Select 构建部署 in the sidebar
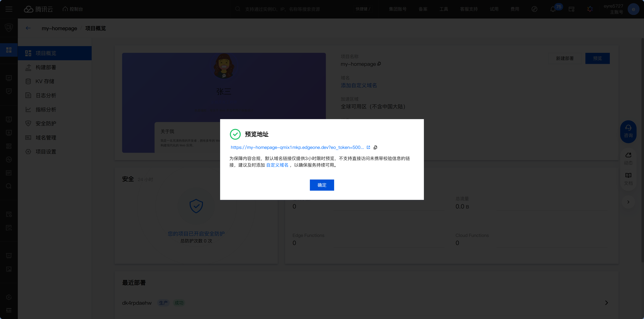 46,67
